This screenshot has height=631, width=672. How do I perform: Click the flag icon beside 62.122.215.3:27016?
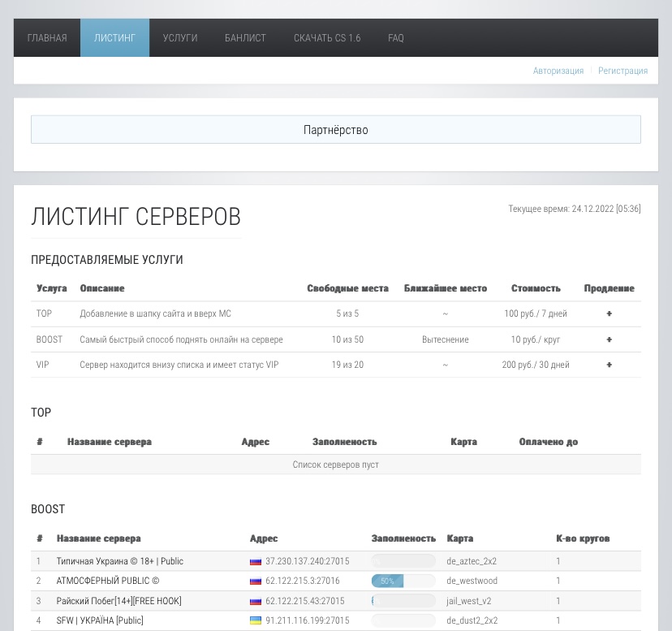click(x=256, y=581)
